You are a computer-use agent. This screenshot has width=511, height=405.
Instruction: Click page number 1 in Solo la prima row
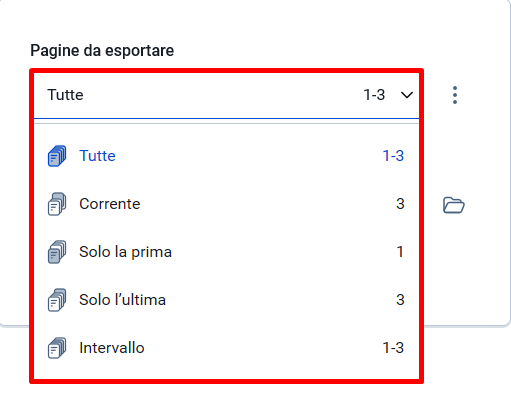400,252
